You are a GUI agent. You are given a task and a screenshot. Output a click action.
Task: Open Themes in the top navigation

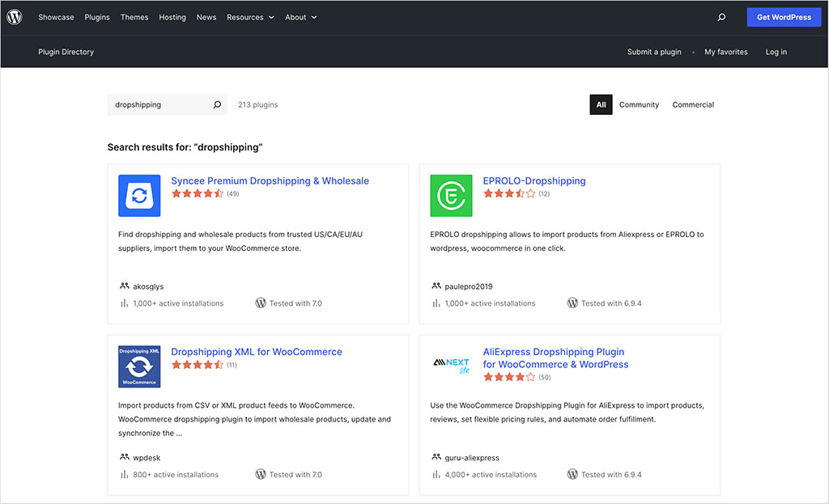pyautogui.click(x=134, y=18)
